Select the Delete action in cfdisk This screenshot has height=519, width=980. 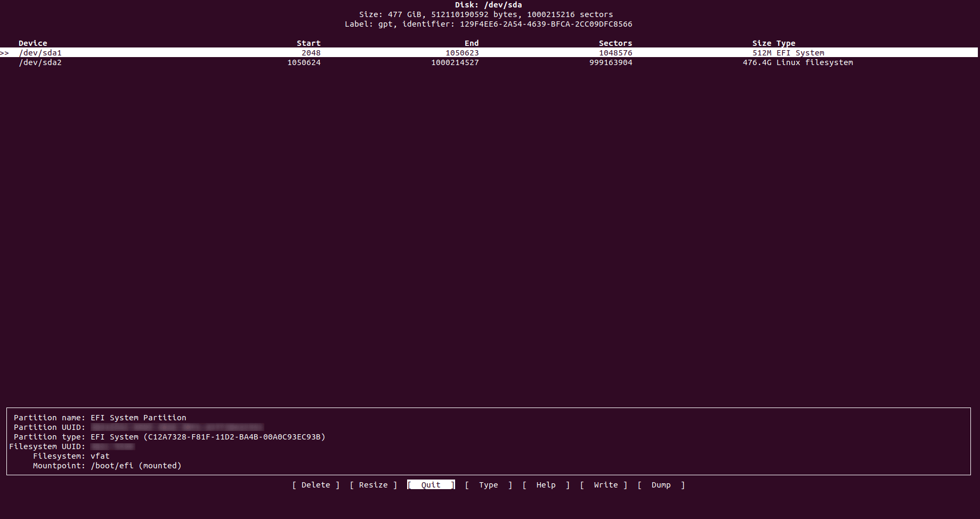coord(315,485)
